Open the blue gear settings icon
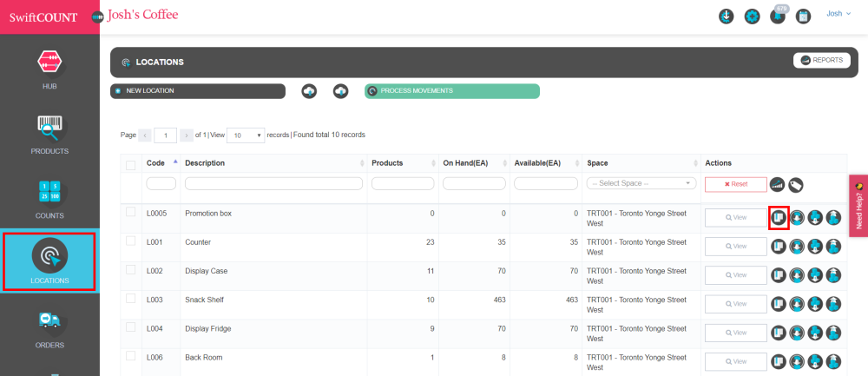Image resolution: width=868 pixels, height=376 pixels. 752,16
